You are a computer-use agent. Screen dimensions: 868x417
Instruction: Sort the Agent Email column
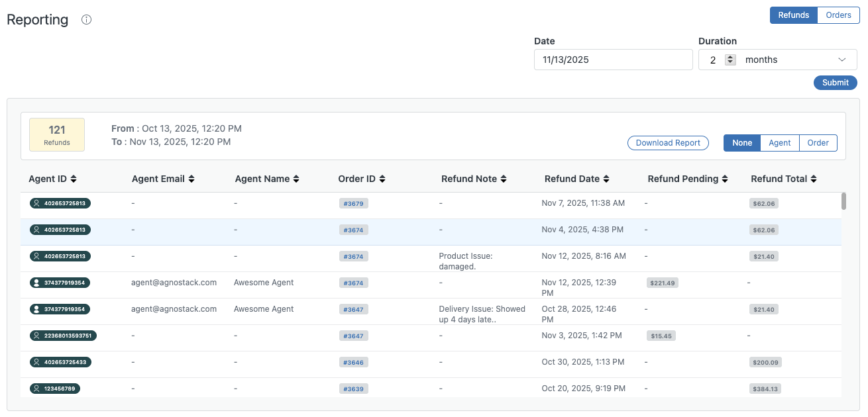191,179
